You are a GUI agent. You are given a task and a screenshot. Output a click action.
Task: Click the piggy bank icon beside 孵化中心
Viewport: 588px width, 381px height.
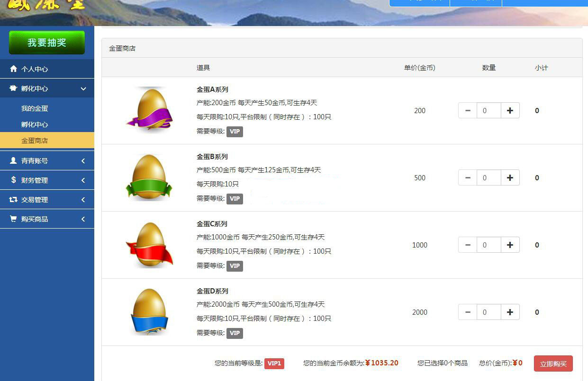(13, 89)
